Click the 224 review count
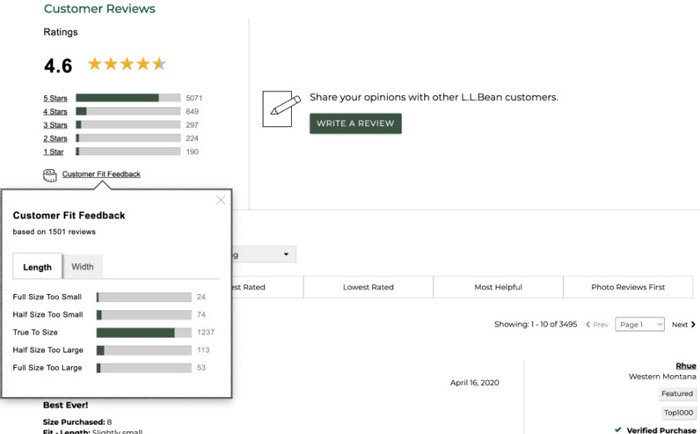The width and height of the screenshot is (700, 434). 192,138
